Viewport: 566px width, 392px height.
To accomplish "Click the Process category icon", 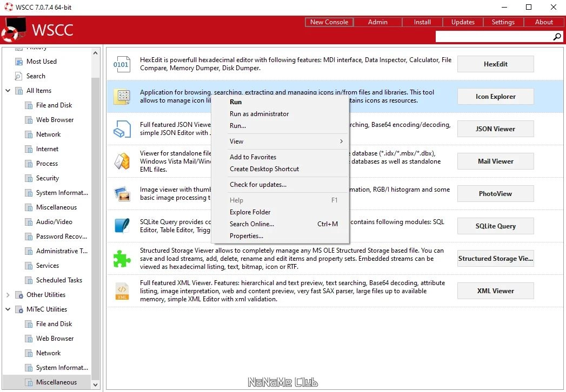I will 29,164.
